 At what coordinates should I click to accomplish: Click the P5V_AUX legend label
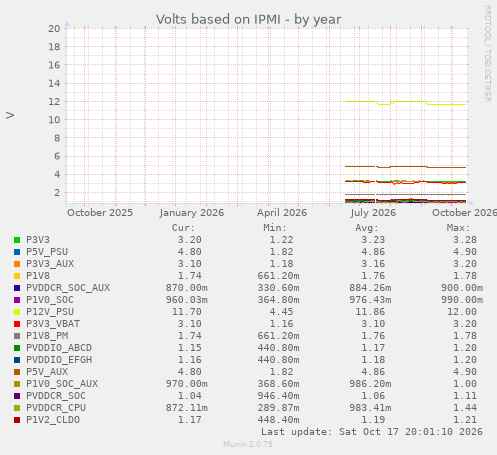pos(47,372)
